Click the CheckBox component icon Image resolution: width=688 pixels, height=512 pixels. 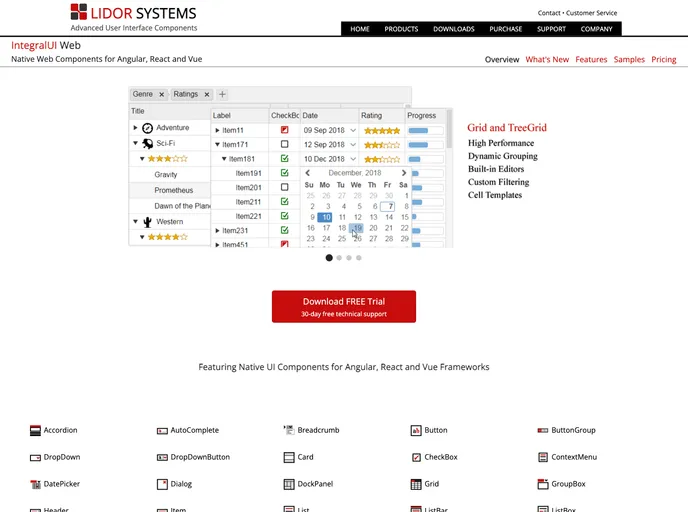pyautogui.click(x=416, y=458)
